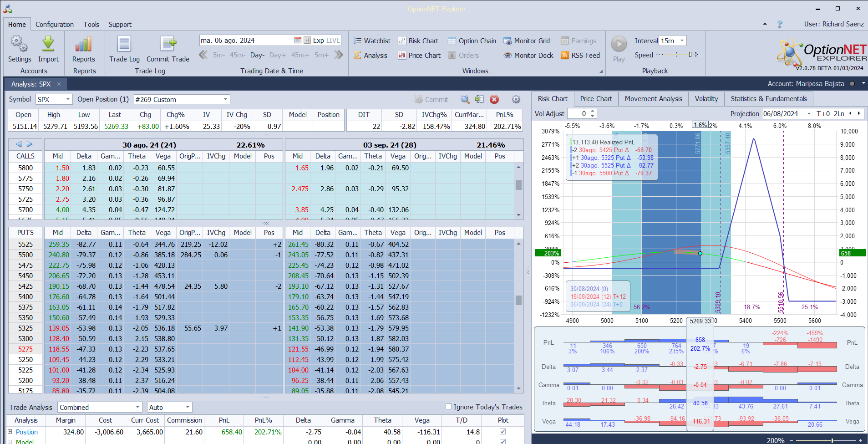Toggle Ignore Today's Trades checkbox
Image resolution: width=868 pixels, height=444 pixels.
(x=448, y=407)
